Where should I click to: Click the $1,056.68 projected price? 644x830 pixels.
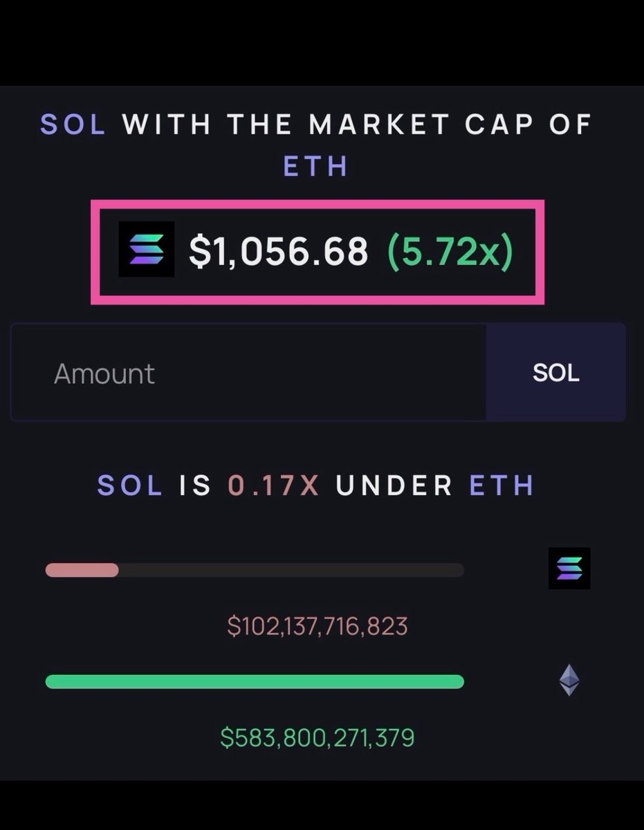pos(279,250)
